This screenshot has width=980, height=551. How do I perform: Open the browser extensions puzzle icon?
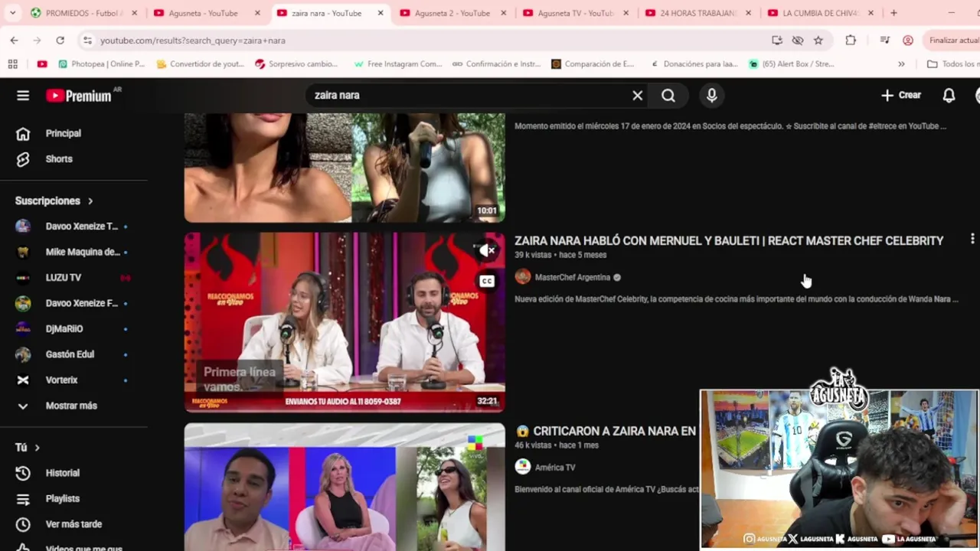(x=851, y=41)
